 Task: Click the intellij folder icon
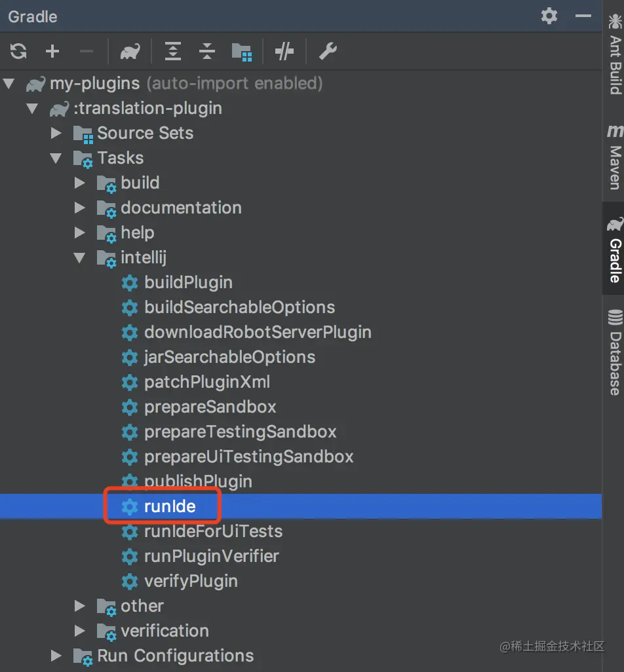click(x=106, y=259)
